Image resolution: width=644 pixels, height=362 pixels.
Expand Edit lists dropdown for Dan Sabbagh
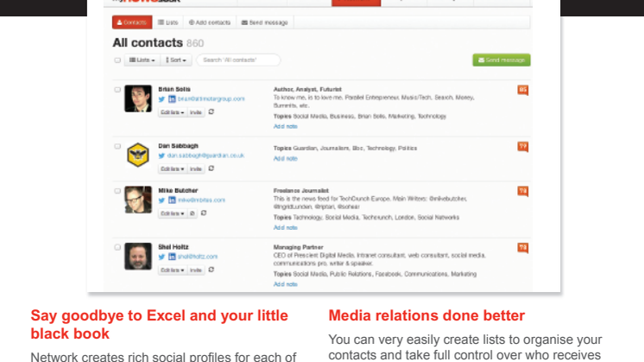coord(173,168)
